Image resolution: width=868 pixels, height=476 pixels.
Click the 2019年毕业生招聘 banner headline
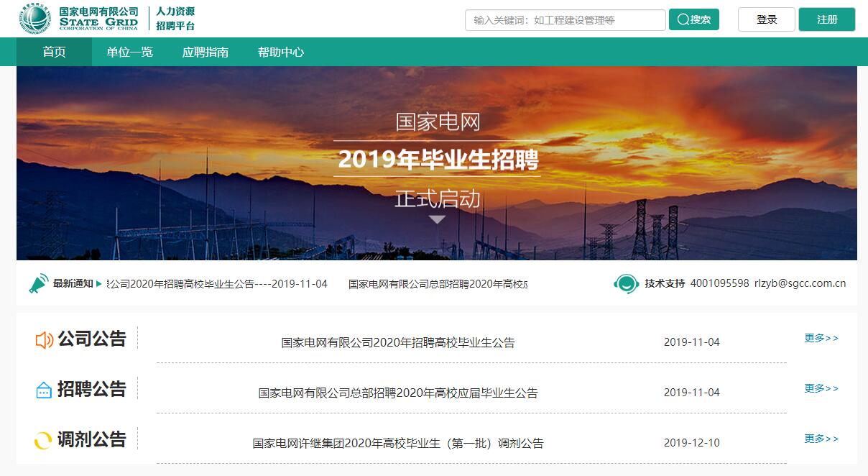pos(438,159)
